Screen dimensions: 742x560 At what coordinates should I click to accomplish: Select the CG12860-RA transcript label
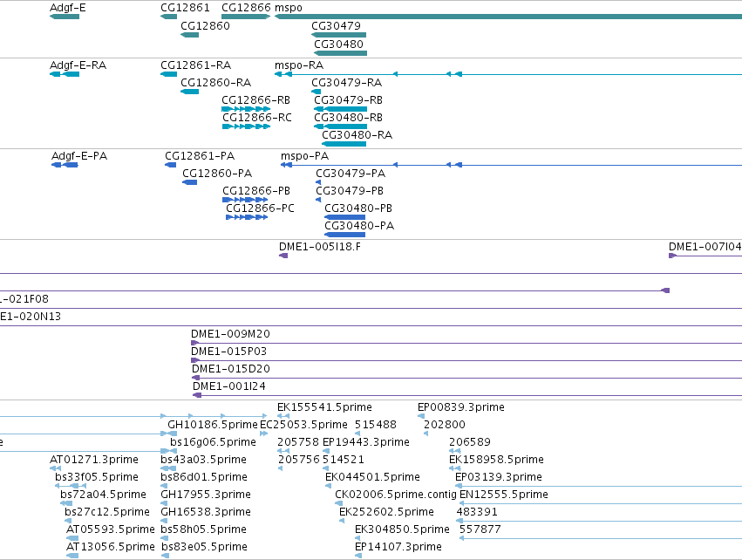(215, 82)
